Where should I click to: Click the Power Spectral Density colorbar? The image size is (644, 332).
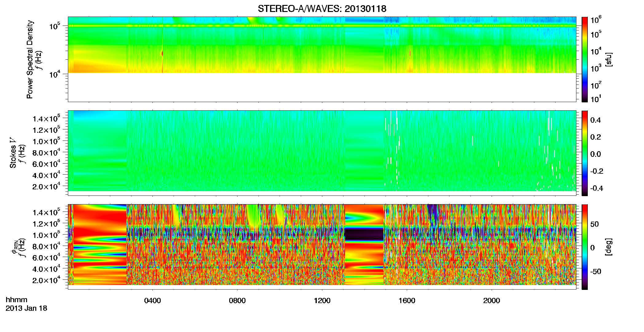pos(585,59)
